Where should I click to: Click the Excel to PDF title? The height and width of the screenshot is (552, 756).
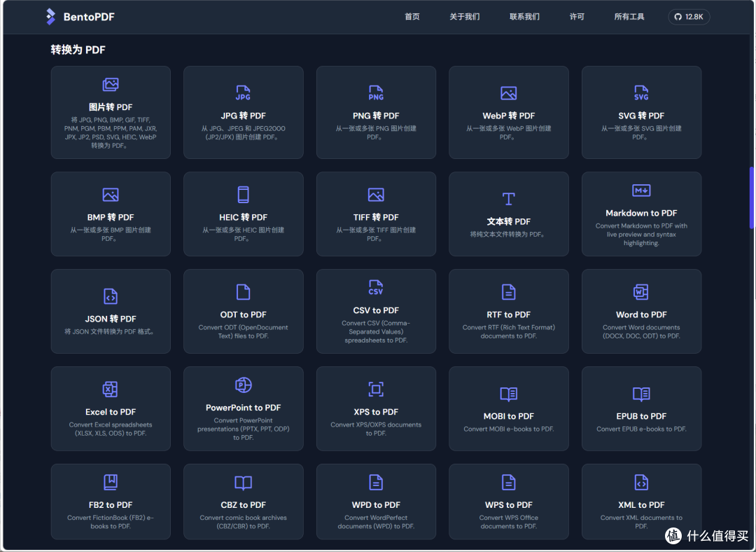pyautogui.click(x=111, y=412)
